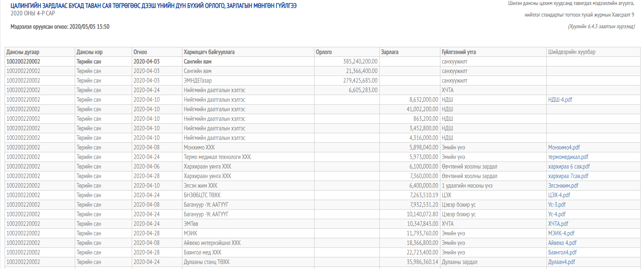This screenshot has width=644, height=269.
Task: Click the ЦЭХ-4.pdf document link
Action: (x=559, y=195)
